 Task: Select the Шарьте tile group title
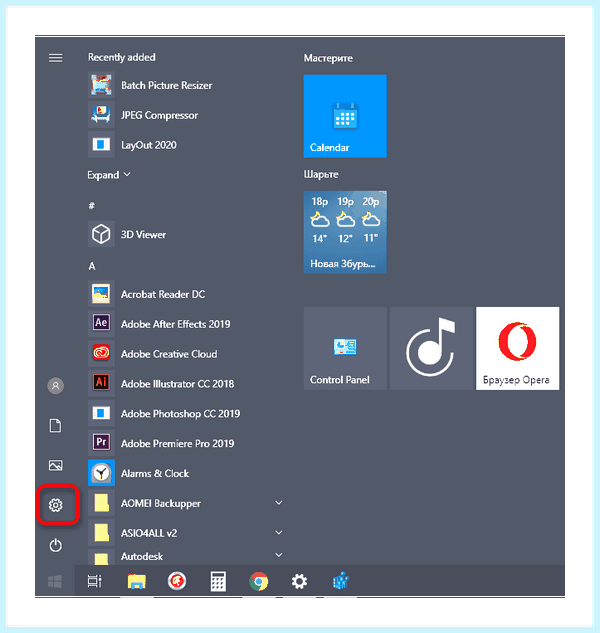coord(321,174)
